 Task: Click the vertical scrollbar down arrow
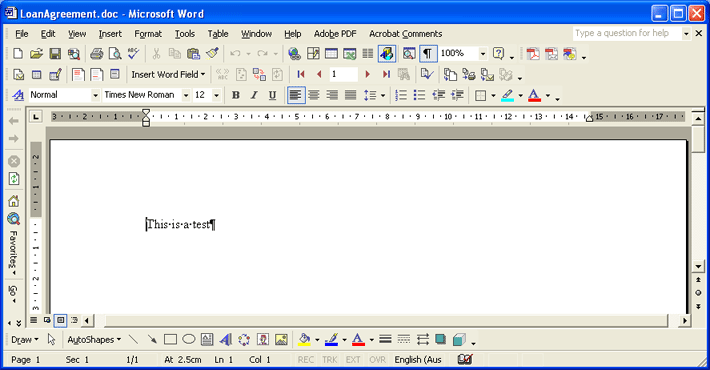click(698, 266)
